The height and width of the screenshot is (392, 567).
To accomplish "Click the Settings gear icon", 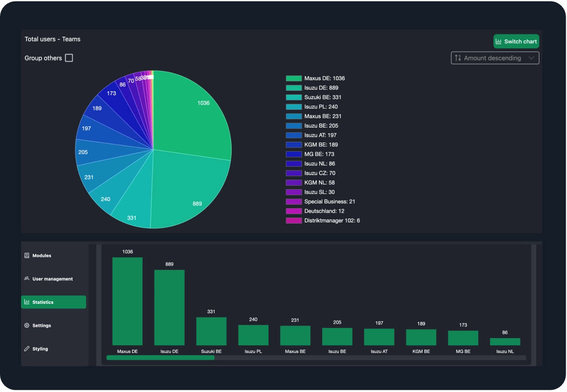I will [27, 326].
